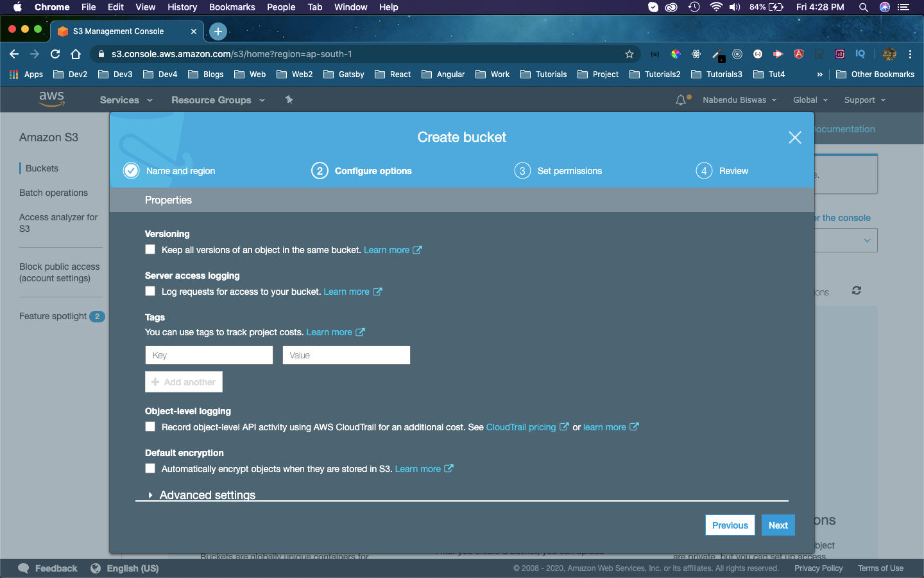Open the Apps shortcut in bookmarks bar
Image resolution: width=924 pixels, height=578 pixels.
(x=26, y=74)
